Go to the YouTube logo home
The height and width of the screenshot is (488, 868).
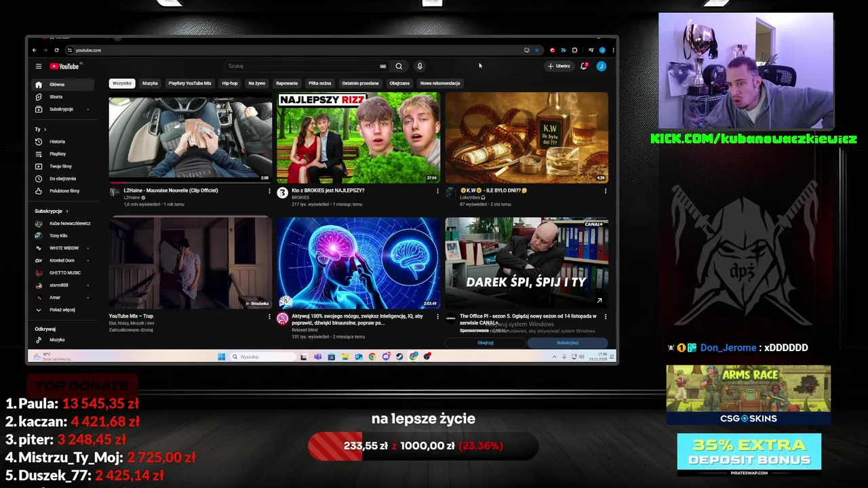click(x=64, y=66)
